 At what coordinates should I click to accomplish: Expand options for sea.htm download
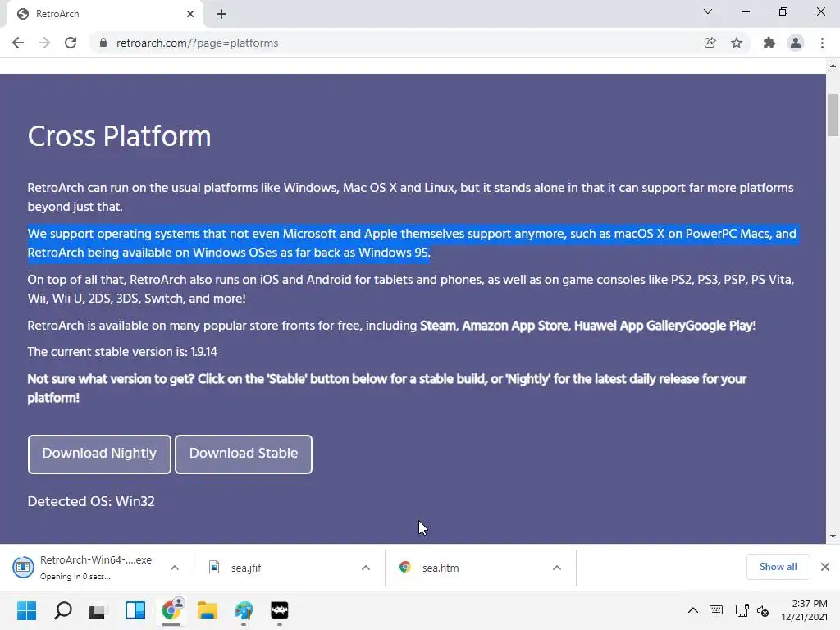pyautogui.click(x=557, y=568)
